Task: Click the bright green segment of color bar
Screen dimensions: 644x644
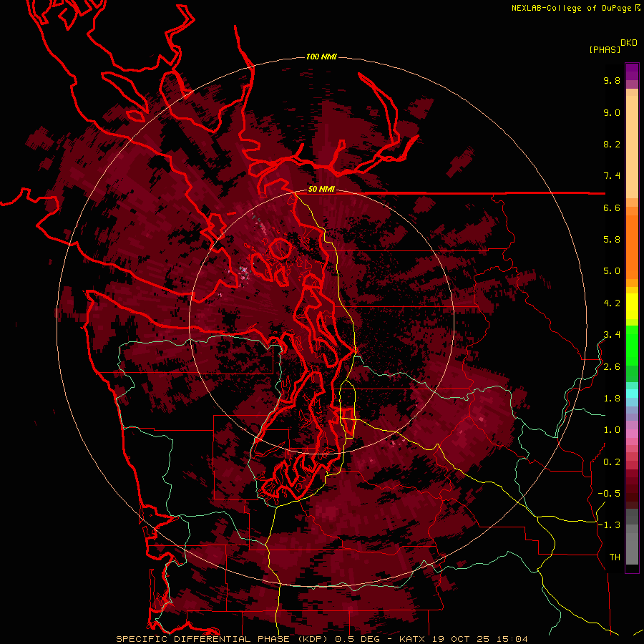Action: [x=632, y=346]
